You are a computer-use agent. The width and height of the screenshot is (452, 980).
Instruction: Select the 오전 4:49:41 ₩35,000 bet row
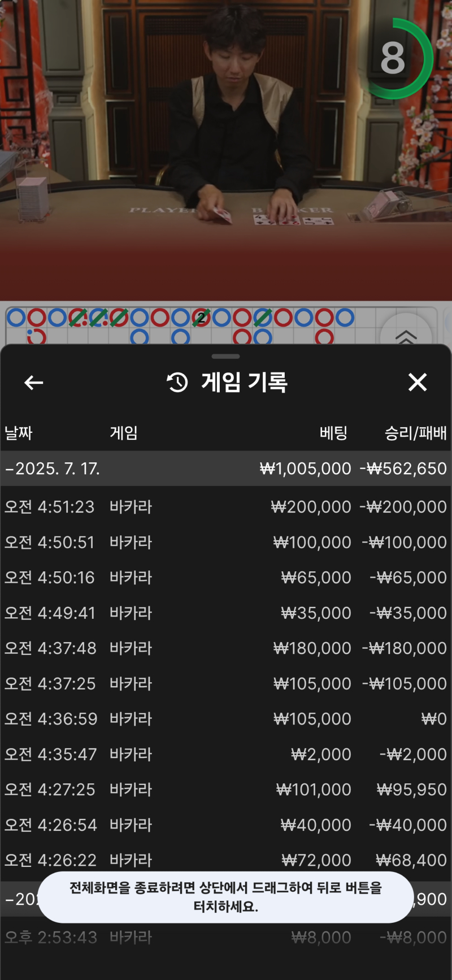pyautogui.click(x=226, y=613)
